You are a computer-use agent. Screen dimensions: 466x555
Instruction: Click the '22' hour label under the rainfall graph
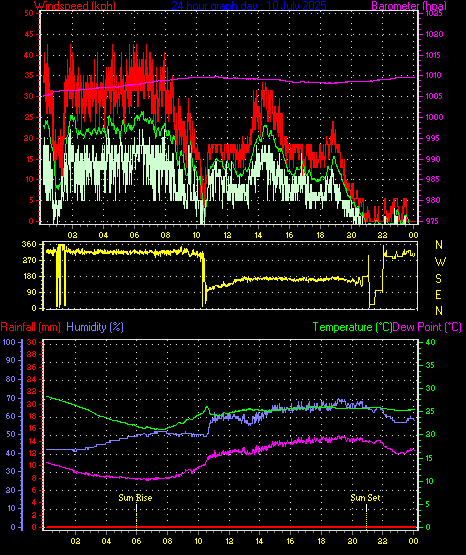(382, 541)
